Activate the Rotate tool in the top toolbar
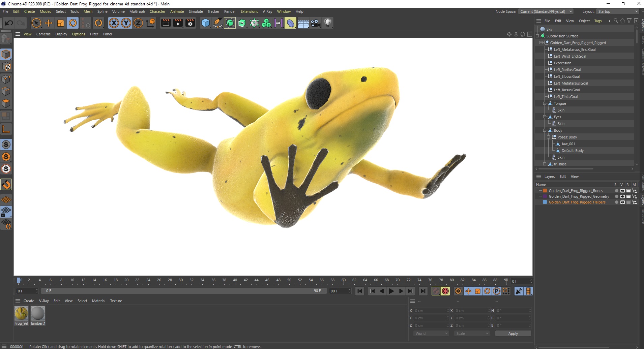This screenshot has width=644, height=349. (73, 23)
